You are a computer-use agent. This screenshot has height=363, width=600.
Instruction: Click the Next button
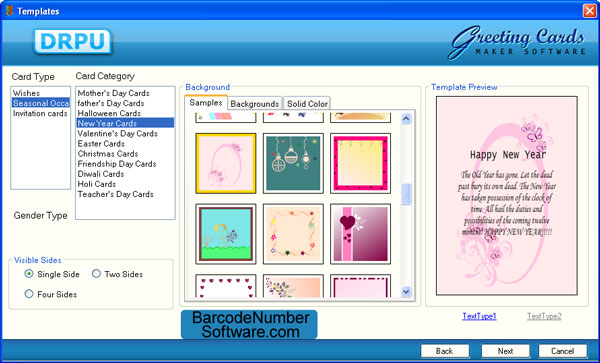coord(505,351)
